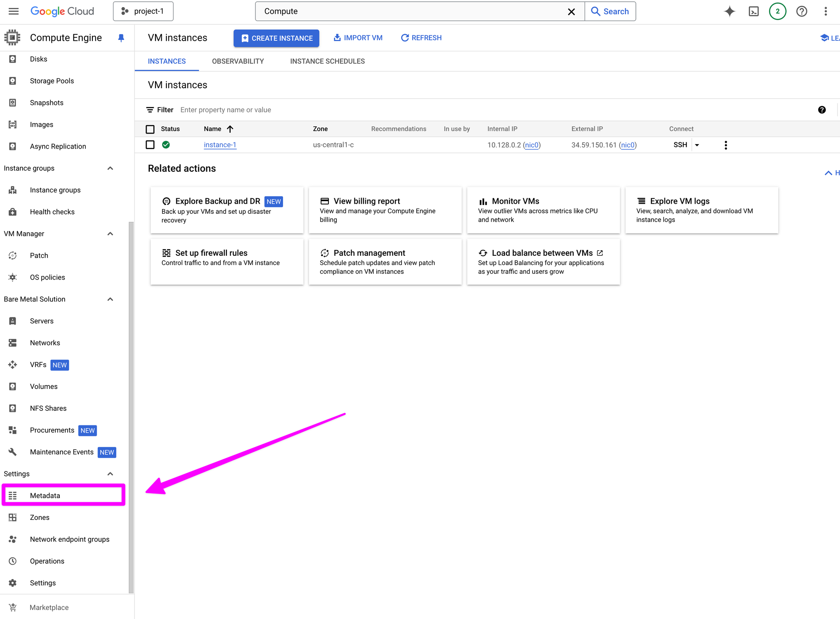This screenshot has height=619, width=840.
Task: Open the main hamburger navigation menu
Action: click(x=13, y=11)
